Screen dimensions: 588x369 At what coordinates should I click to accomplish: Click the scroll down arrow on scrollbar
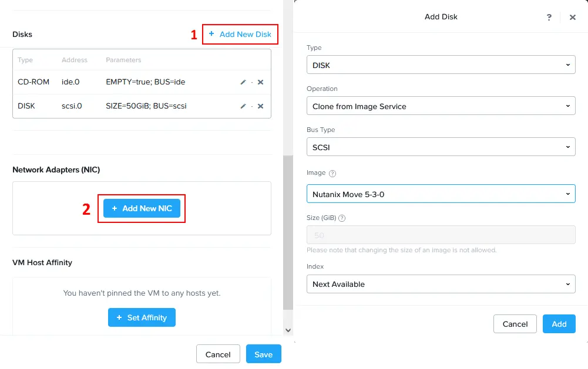(x=288, y=330)
